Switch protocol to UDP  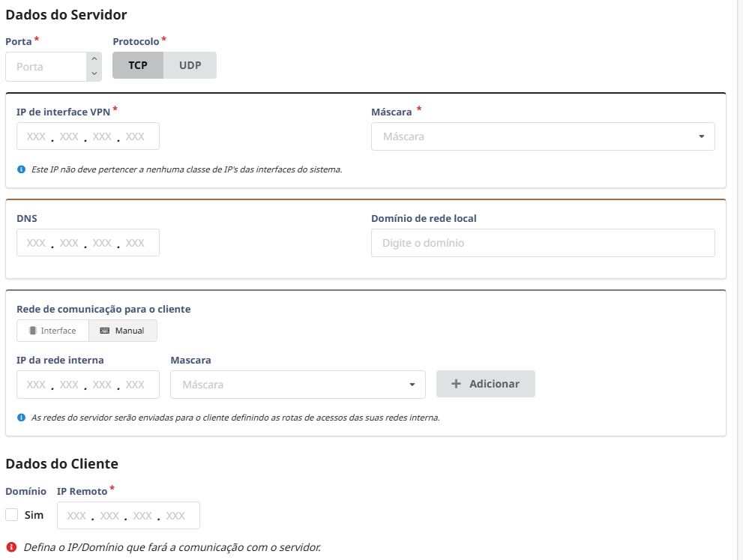coord(190,65)
